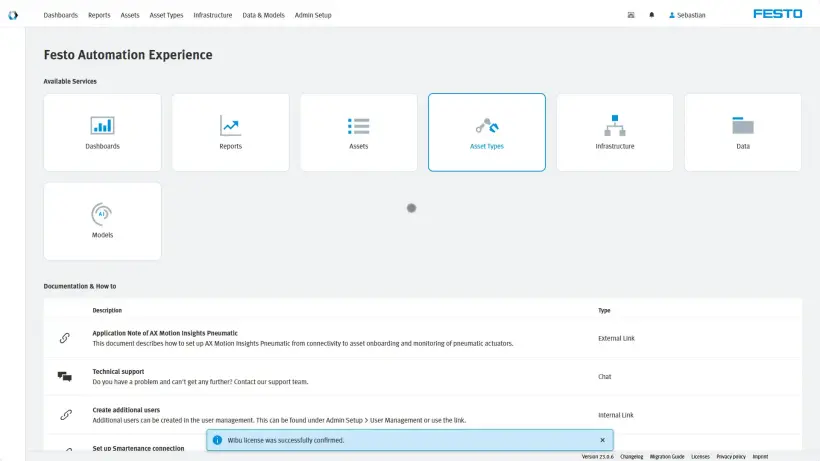
Task: Open the Changelog footer link
Action: [x=631, y=456]
